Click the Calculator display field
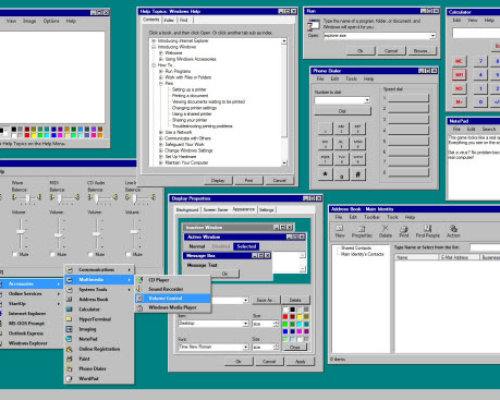 (x=476, y=33)
